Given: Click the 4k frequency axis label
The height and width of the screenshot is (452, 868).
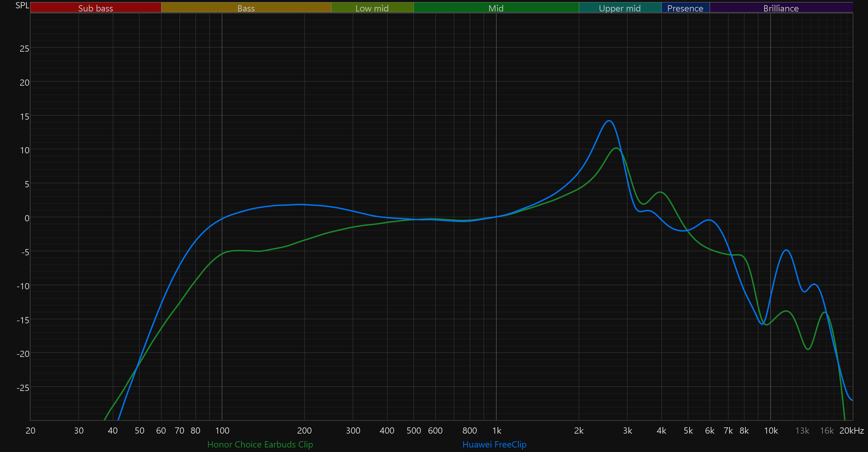Looking at the screenshot, I should (x=661, y=431).
